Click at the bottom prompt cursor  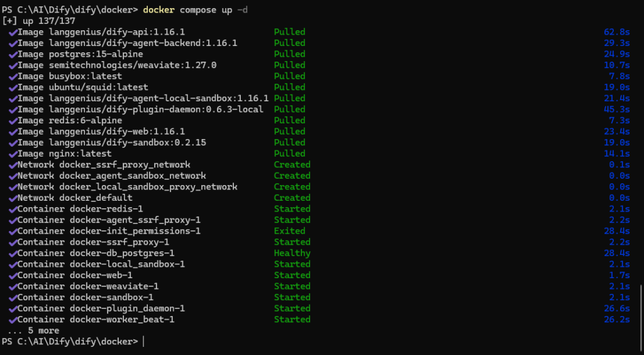pos(143,341)
